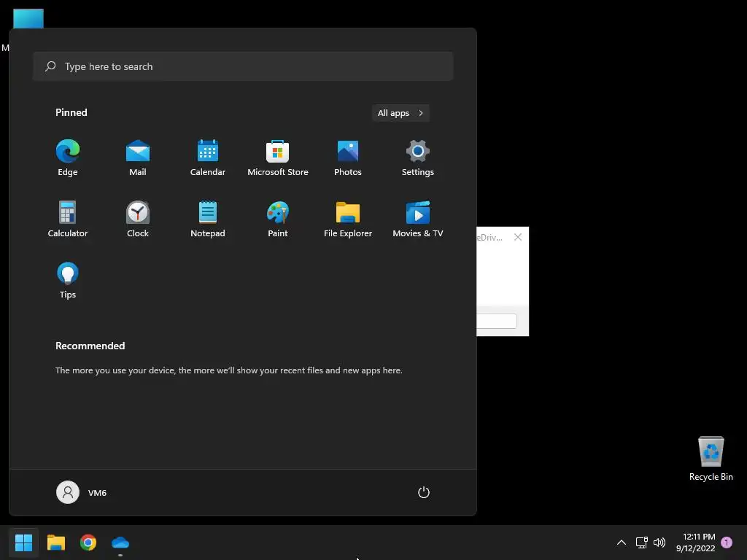
Task: Launch Google Chrome from the taskbar
Action: point(88,542)
